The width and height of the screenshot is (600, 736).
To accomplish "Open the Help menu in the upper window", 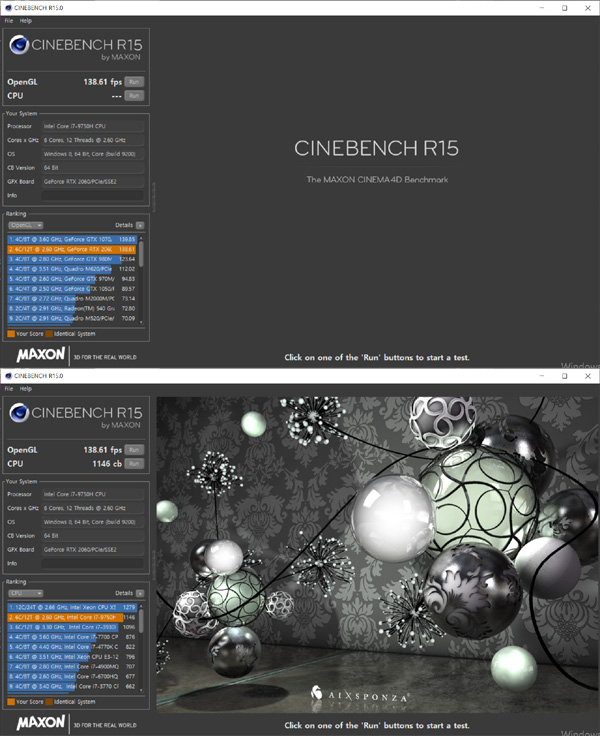I will coord(26,21).
